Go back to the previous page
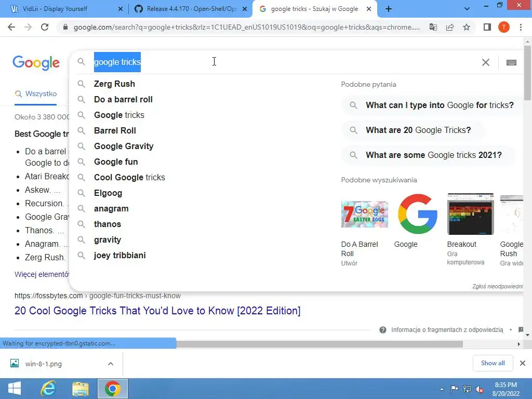This screenshot has width=532, height=399. 11,27
